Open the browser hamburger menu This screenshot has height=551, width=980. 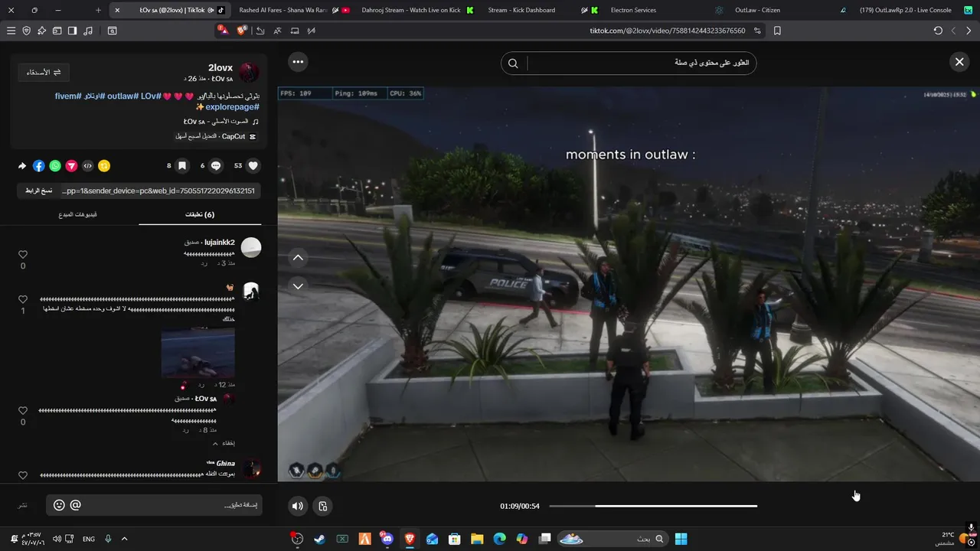coord(11,31)
